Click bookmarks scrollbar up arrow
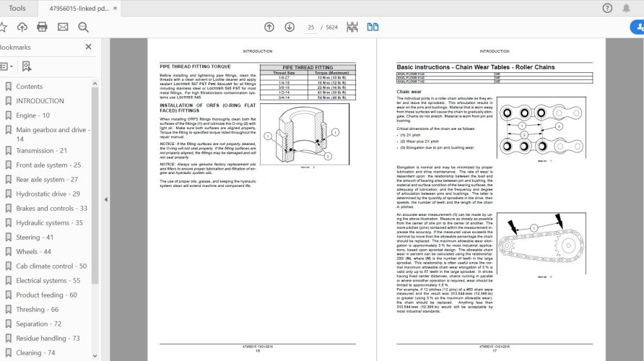This screenshot has height=361, width=644. click(x=95, y=83)
